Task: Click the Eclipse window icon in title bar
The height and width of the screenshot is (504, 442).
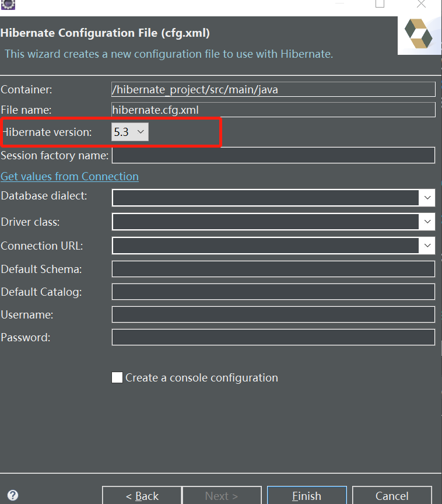Action: [8, 5]
